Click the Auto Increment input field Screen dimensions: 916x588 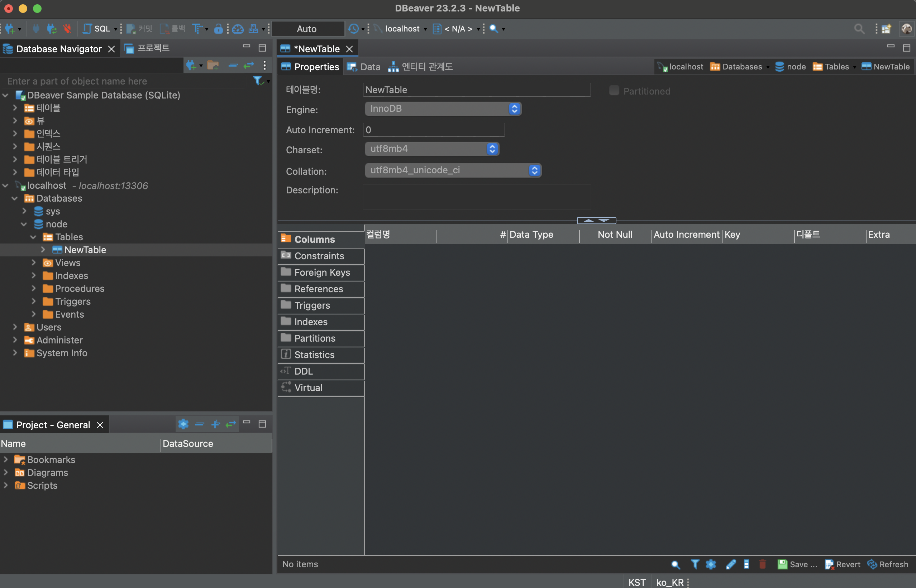[x=434, y=130]
